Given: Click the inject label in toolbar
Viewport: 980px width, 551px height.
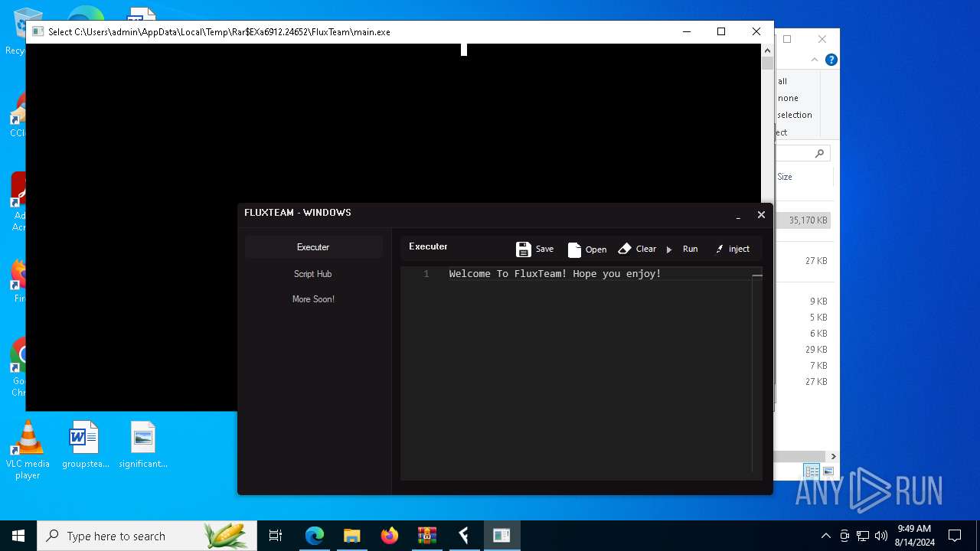Looking at the screenshot, I should (739, 249).
